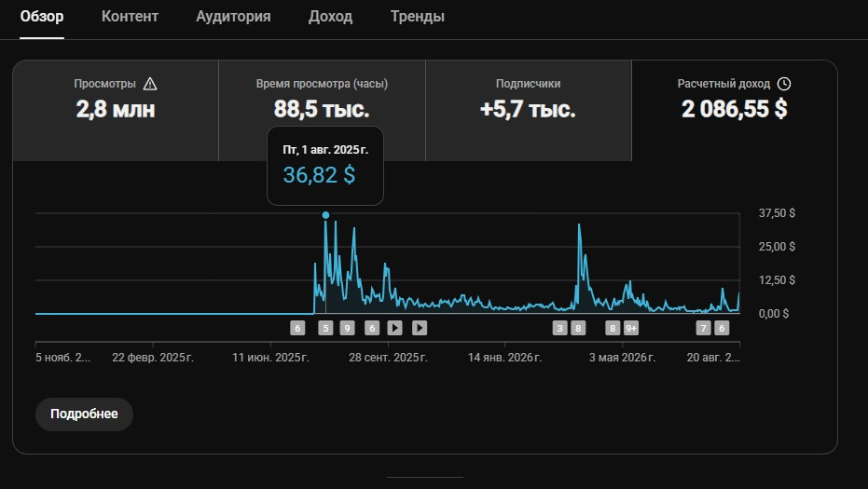Select the Подписчики +5,7 тыс. metric card
868x489 pixels.
(x=528, y=111)
